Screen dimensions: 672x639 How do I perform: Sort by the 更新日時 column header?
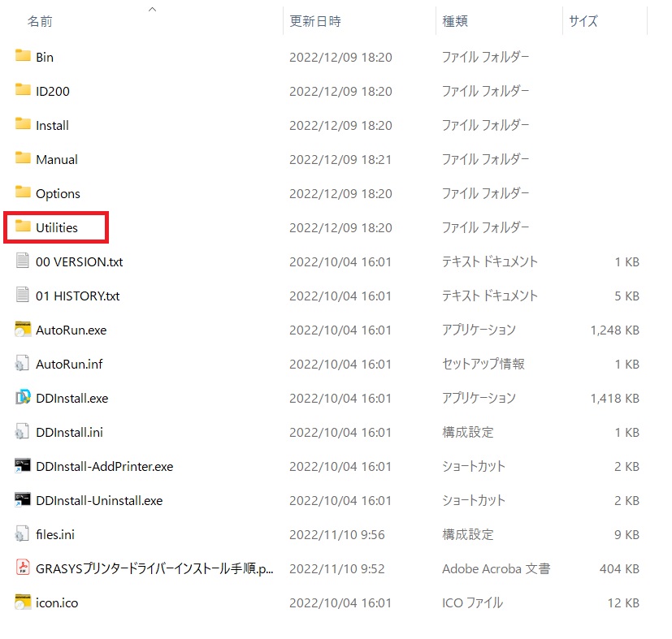pos(315,21)
